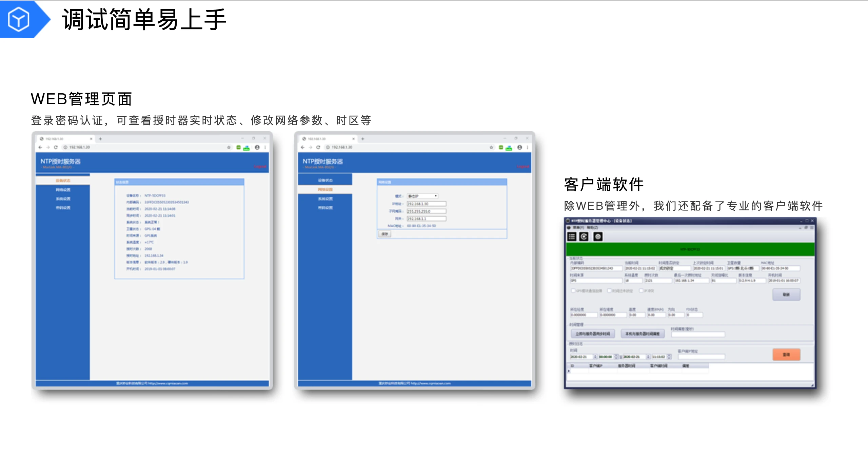Screen dimensions: 868x455
Task: Reload the device status browser page
Action: coord(56,147)
